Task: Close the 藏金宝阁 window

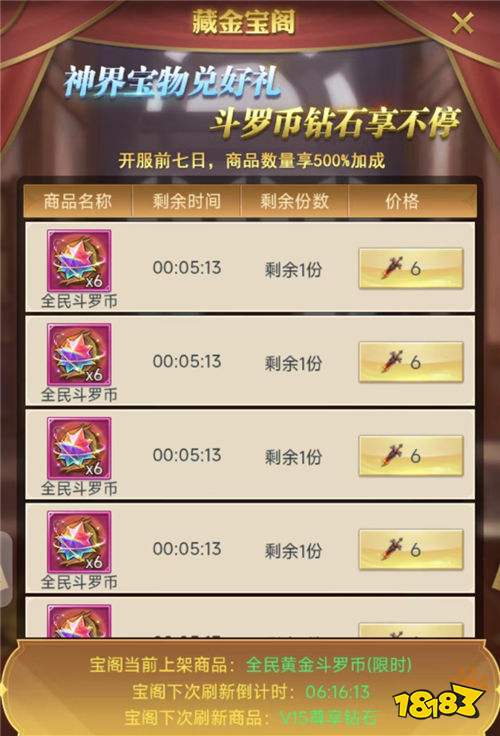Action: tap(462, 23)
